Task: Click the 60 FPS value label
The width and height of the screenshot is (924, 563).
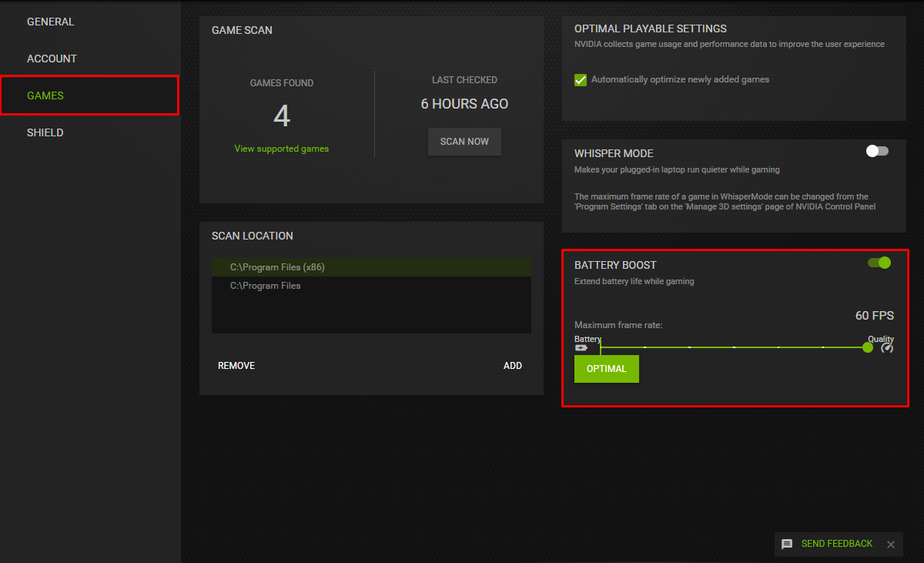Action: coord(875,316)
